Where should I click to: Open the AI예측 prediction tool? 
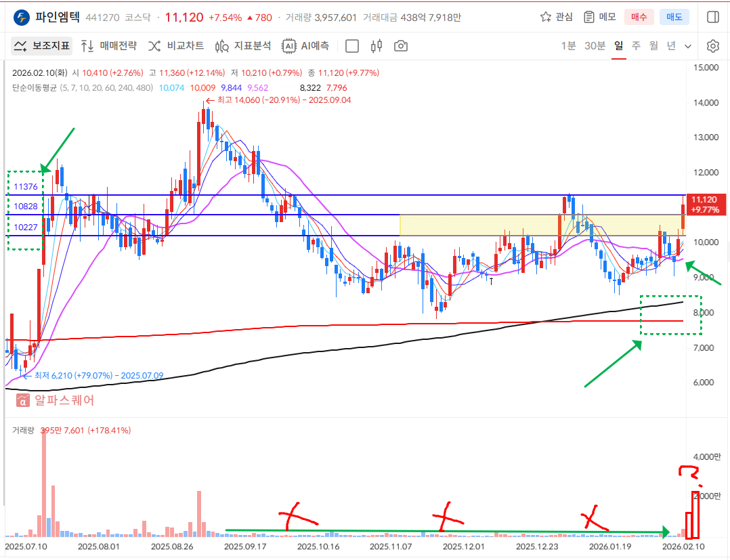tap(306, 46)
